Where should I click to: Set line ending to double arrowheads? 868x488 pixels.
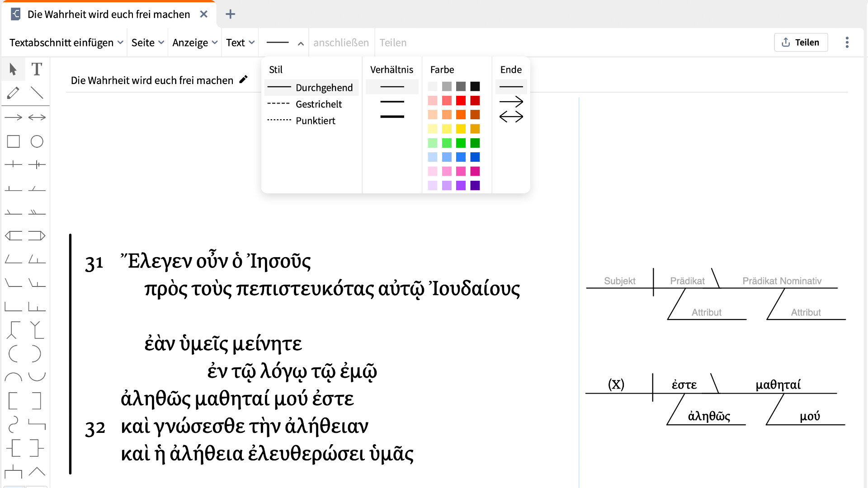pyautogui.click(x=511, y=117)
